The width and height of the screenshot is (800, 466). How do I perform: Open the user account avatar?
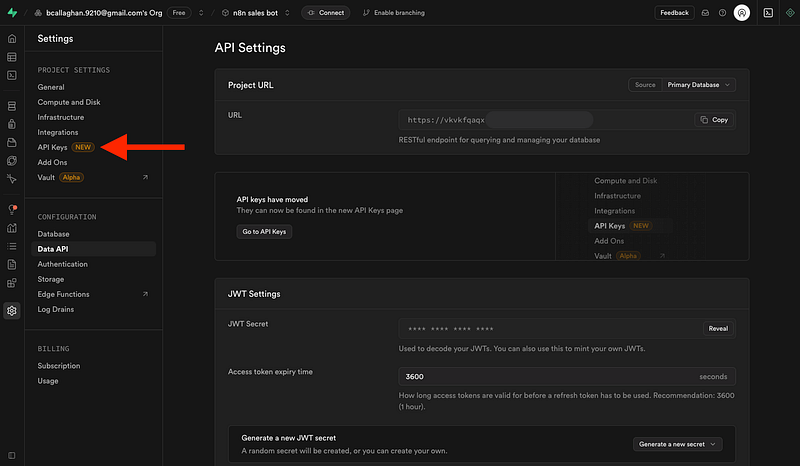point(741,13)
